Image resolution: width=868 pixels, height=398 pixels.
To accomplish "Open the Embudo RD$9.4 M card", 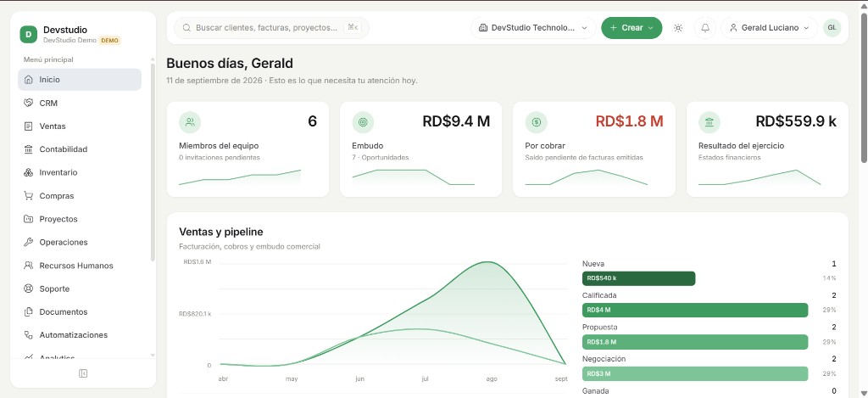I will [420, 149].
